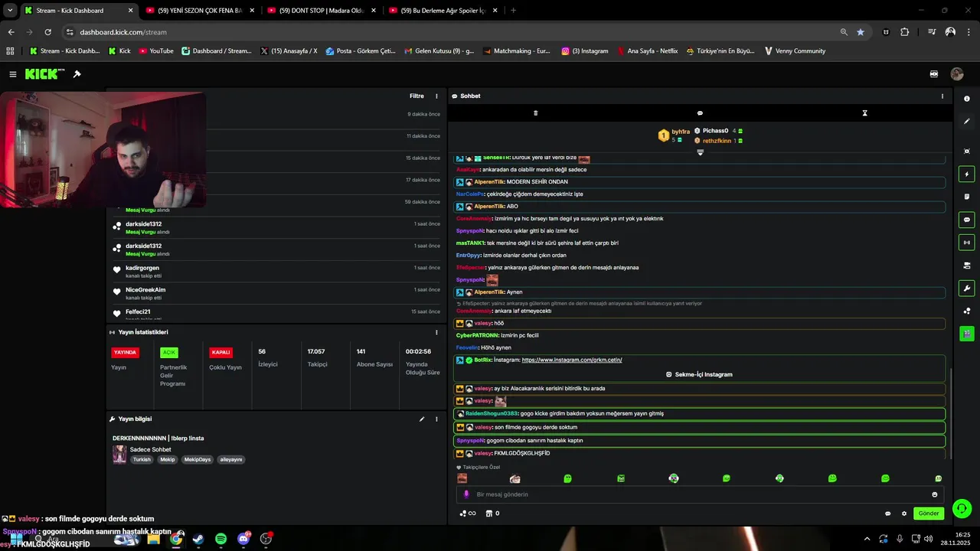
Task: Click the shop icon showing 0
Action: (x=492, y=514)
